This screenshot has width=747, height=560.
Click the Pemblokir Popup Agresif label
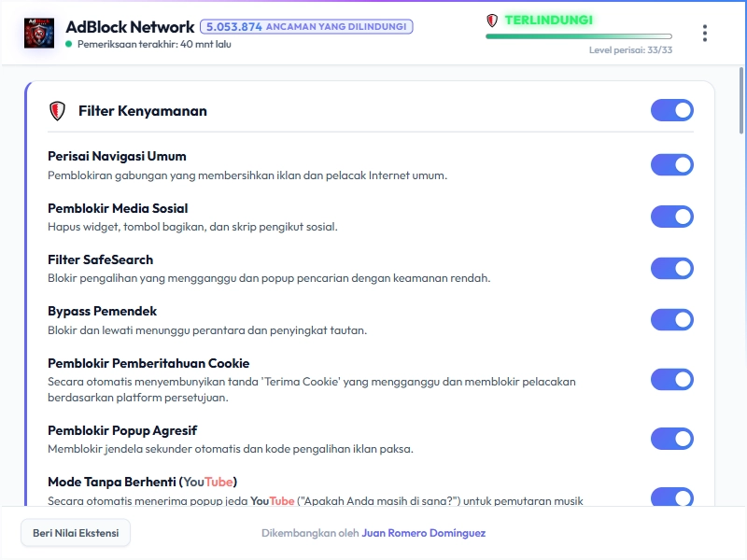point(122,431)
